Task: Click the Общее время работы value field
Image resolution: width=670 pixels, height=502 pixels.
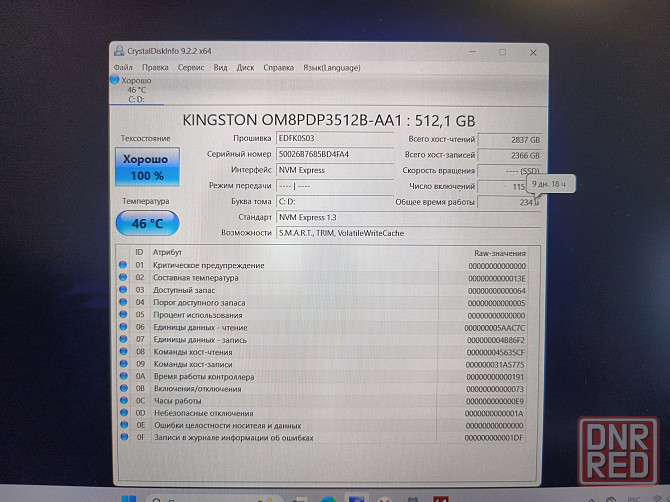Action: 509,202
